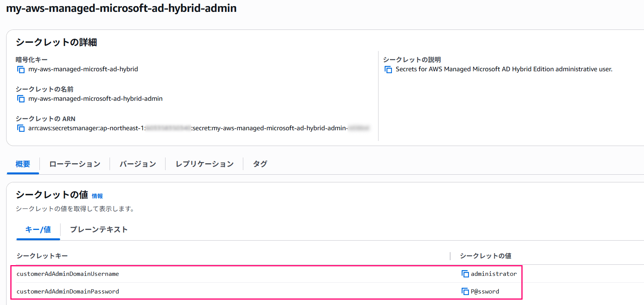Screen dimensions: 644x305
Task: Copy the secret ARN value
Action: [x=21, y=128]
